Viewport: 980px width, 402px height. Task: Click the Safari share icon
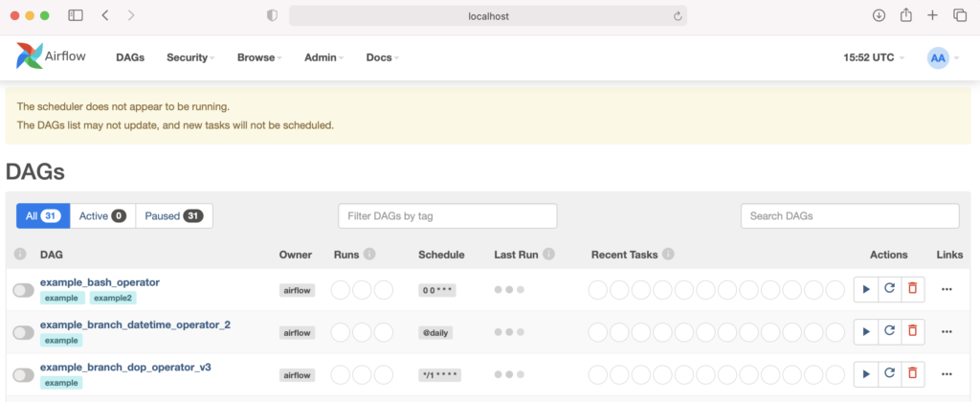pyautogui.click(x=905, y=15)
